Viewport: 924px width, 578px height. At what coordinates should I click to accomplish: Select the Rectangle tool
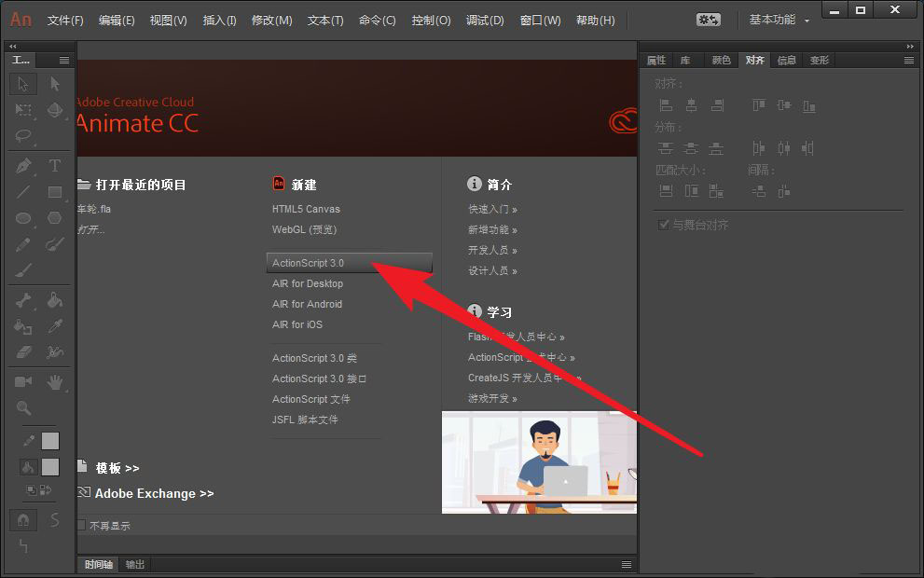coord(55,192)
